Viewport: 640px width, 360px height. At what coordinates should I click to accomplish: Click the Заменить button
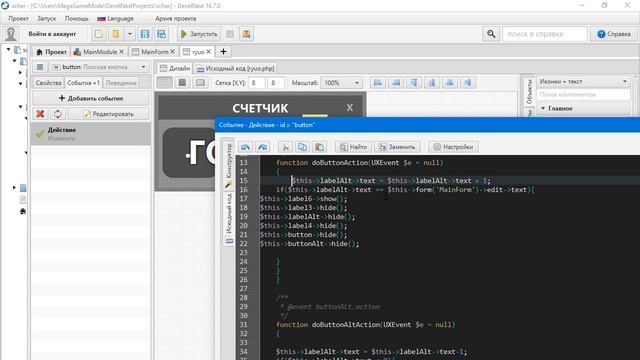397,147
